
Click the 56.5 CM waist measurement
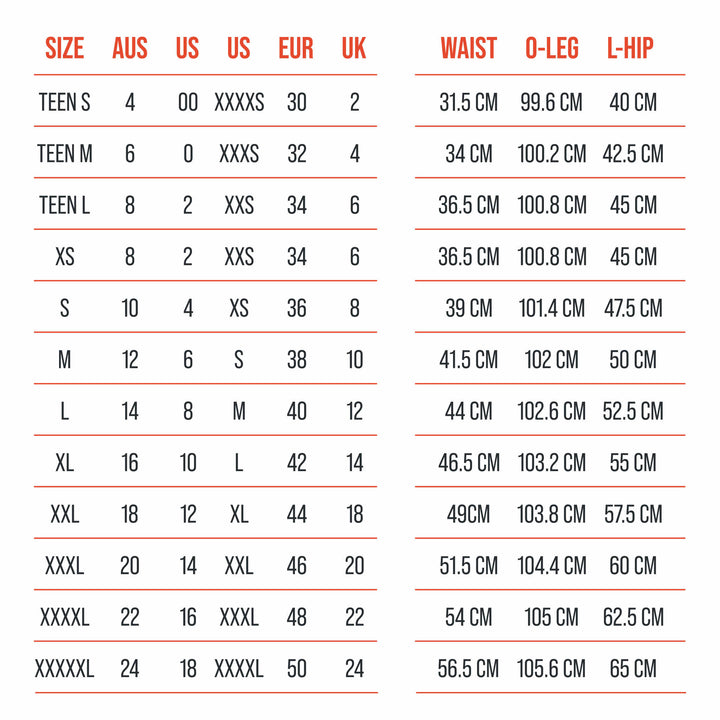[469, 668]
